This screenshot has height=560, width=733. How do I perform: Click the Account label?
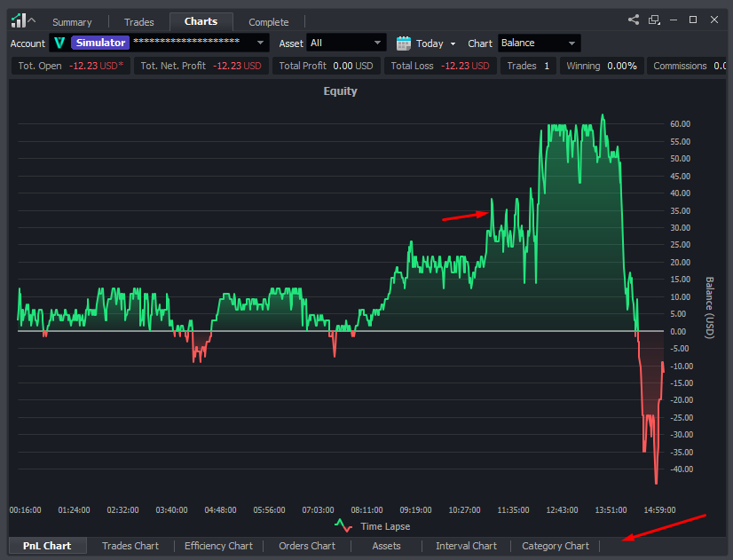(28, 43)
